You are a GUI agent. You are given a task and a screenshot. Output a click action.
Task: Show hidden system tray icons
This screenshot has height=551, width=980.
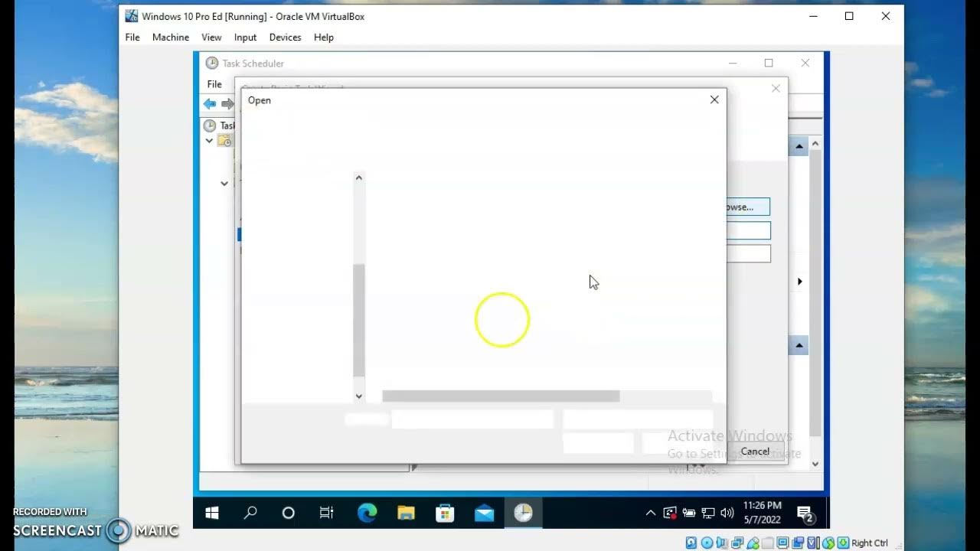651,514
